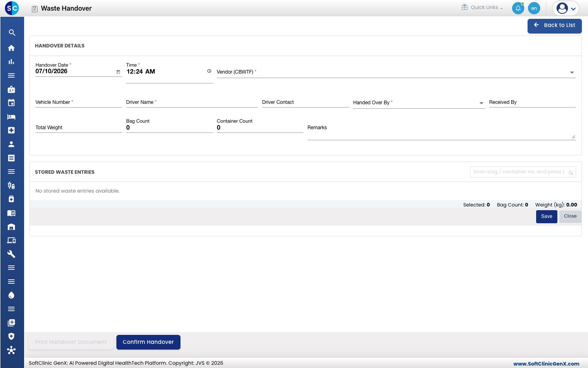
Task: Switch language using the en button
Action: click(534, 8)
